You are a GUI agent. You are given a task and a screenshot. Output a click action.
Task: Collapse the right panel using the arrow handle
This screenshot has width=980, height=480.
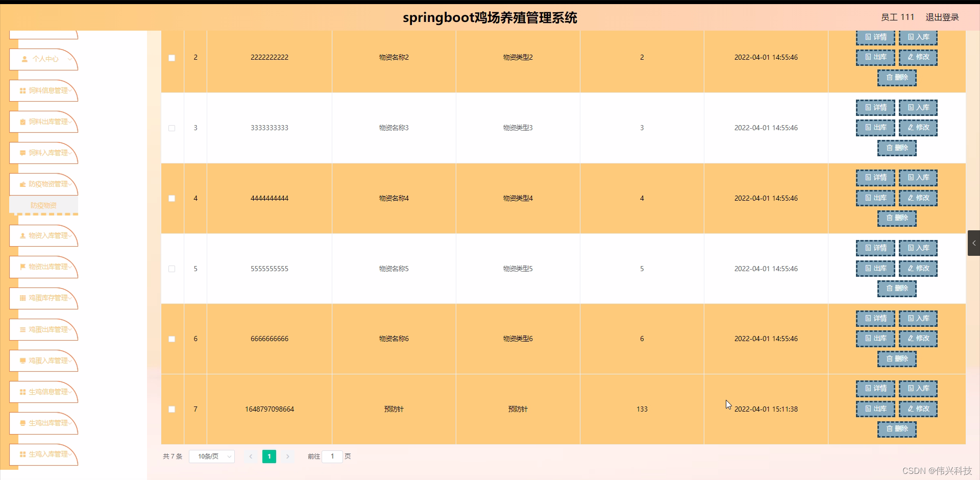(974, 243)
